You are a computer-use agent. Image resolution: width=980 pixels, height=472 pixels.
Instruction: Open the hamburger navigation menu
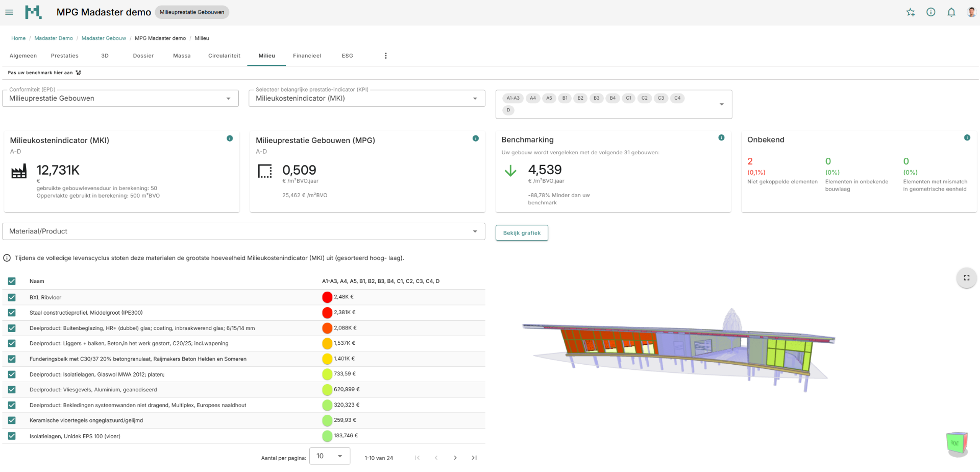pyautogui.click(x=9, y=12)
